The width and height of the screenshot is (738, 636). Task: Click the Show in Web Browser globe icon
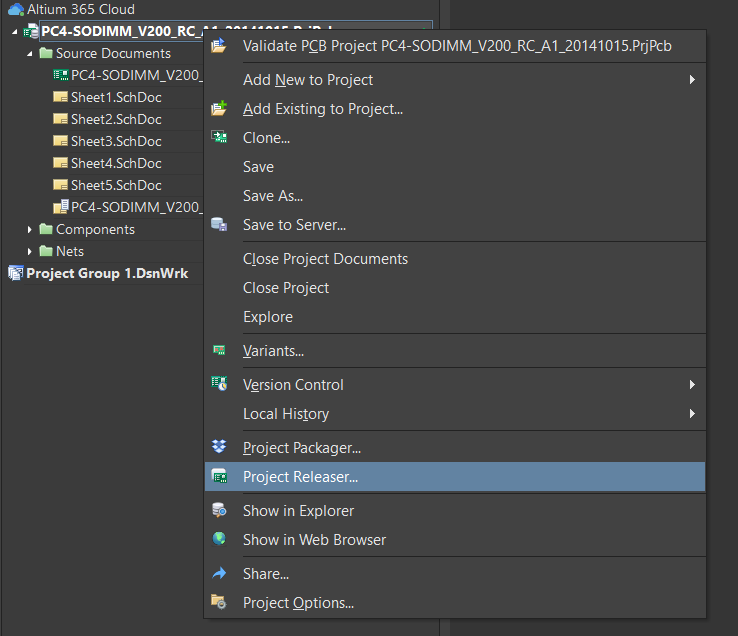coord(219,539)
